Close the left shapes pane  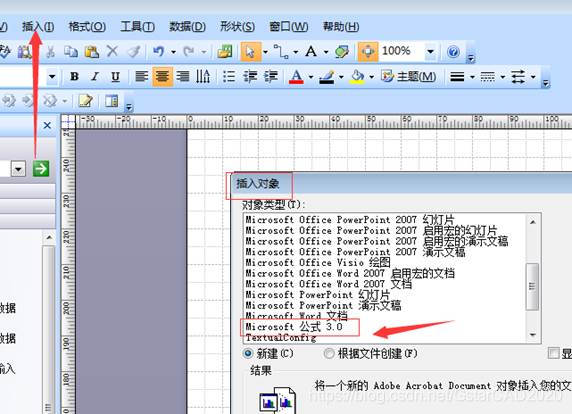[x=47, y=125]
